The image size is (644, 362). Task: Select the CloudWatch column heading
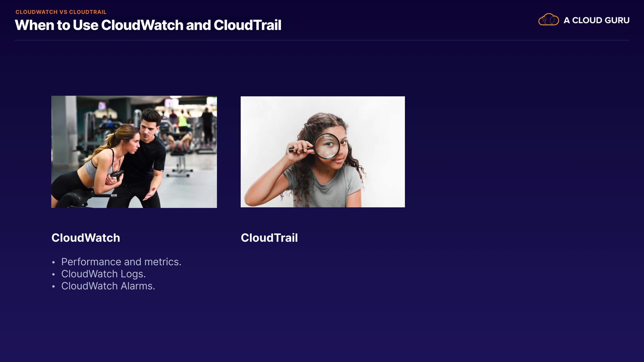86,238
